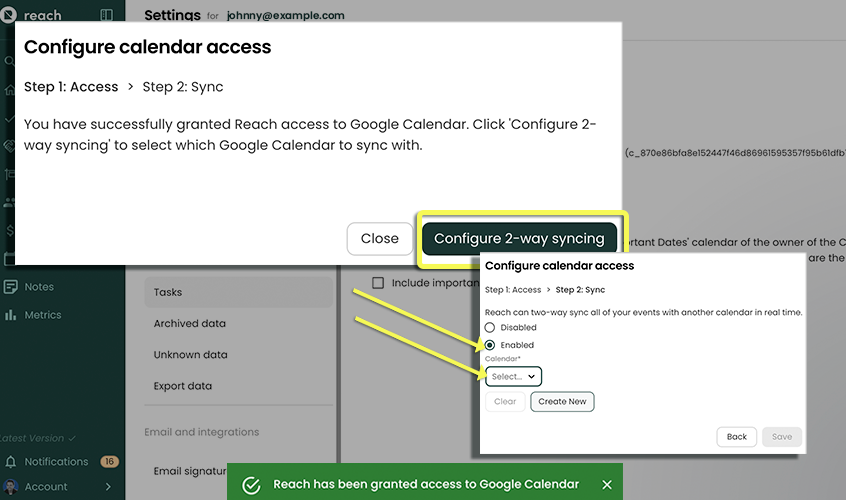Open the Tasks settings section
The image size is (846, 500).
click(x=168, y=293)
